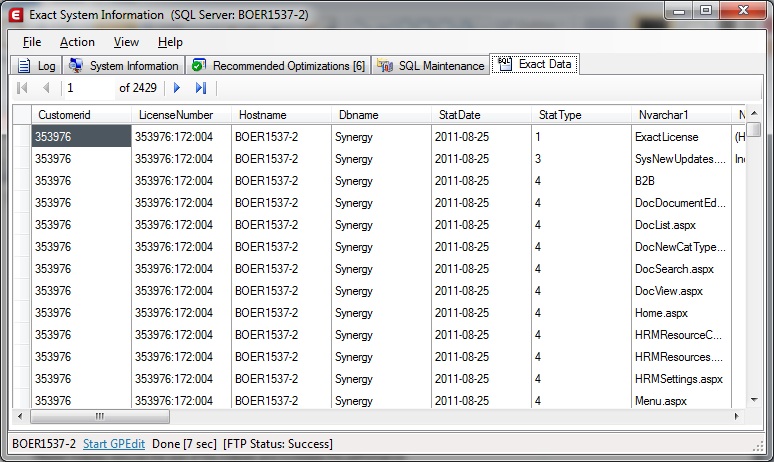The width and height of the screenshot is (774, 462).
Task: Select the B2B cell
Action: 682,181
